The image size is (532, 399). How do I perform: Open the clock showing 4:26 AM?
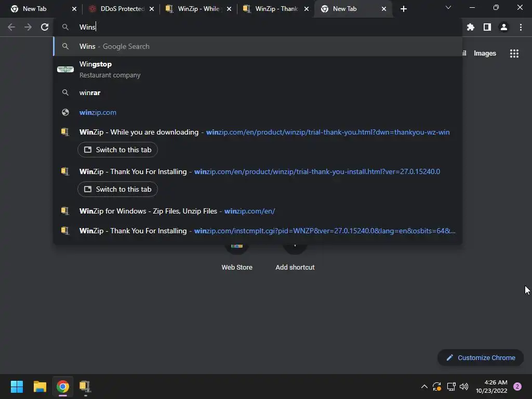(x=491, y=387)
